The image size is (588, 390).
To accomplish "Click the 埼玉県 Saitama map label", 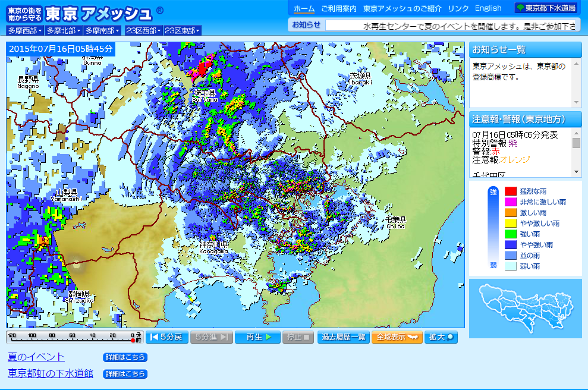I will click(205, 96).
